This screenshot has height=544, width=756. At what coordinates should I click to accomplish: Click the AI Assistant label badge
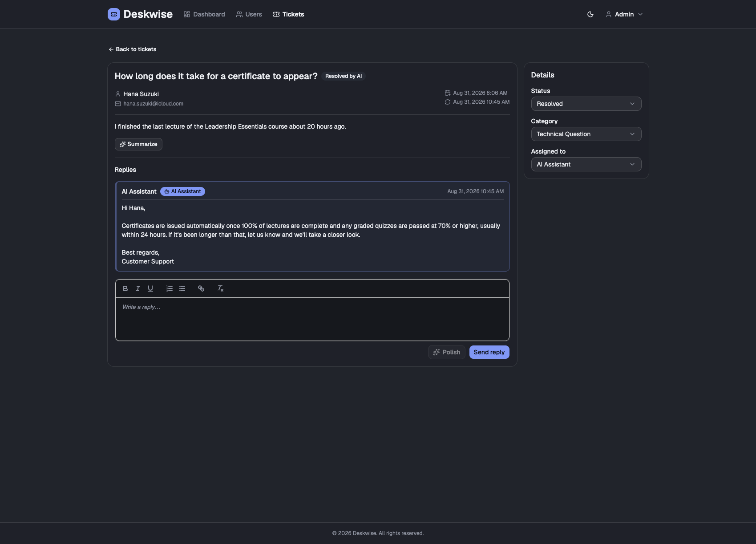click(x=182, y=191)
